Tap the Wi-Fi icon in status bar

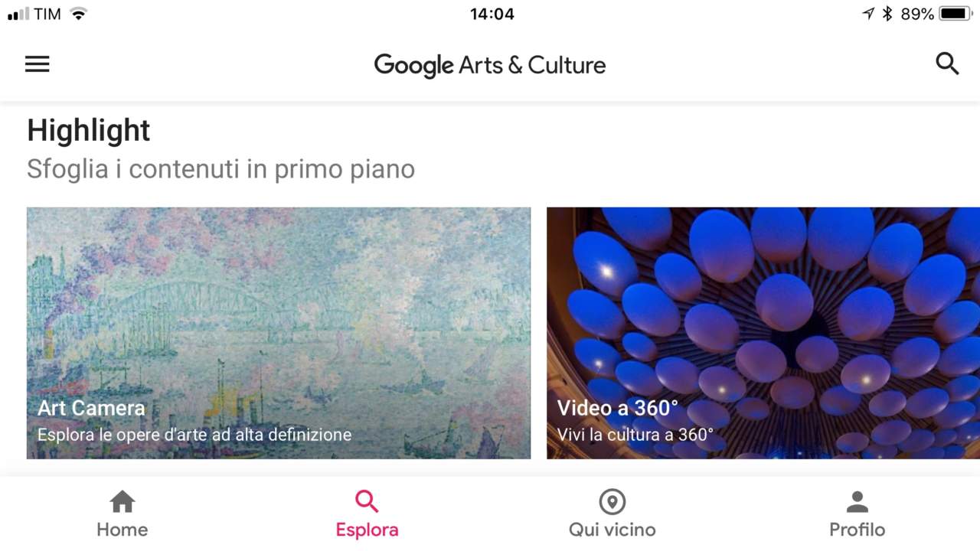click(x=78, y=14)
